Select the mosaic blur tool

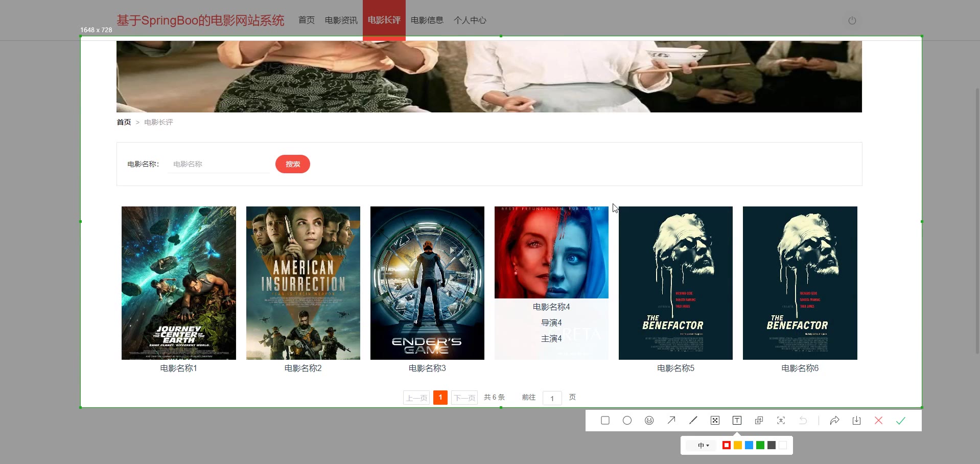715,421
